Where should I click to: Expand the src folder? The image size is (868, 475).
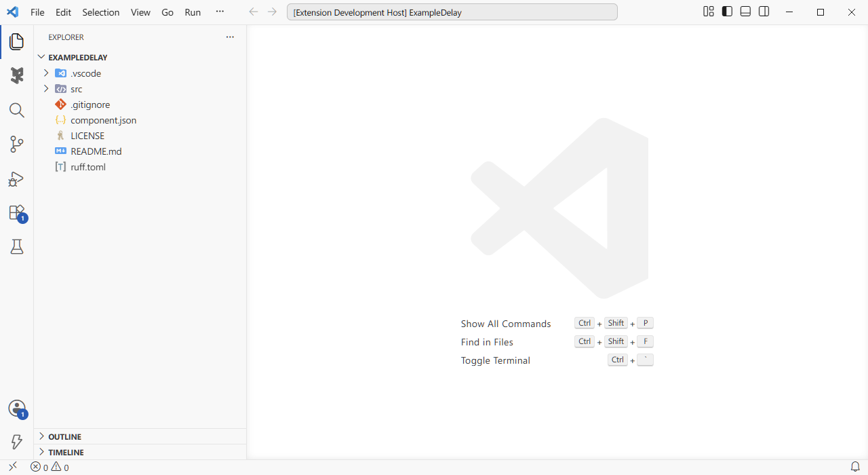click(x=140, y=89)
